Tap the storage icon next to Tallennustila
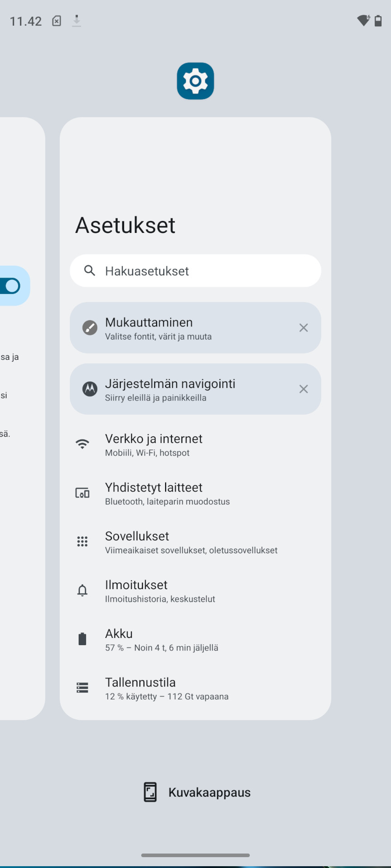 pos(82,688)
